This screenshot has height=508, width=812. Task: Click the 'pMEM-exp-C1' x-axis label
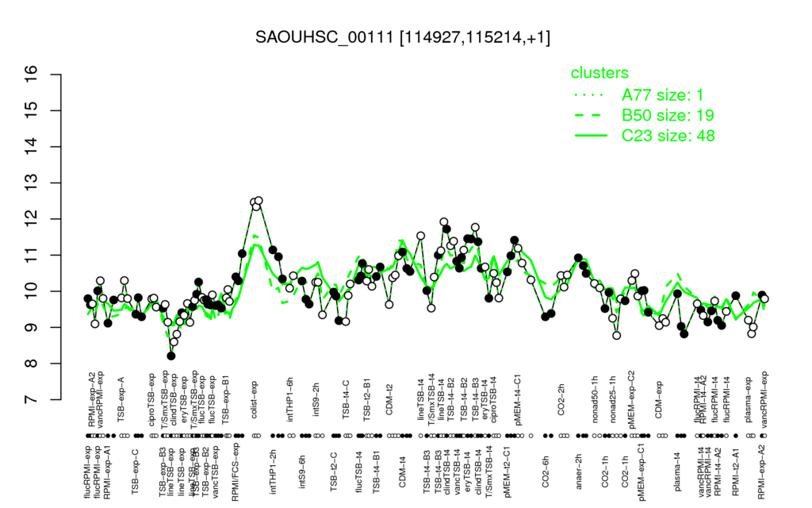click(x=642, y=471)
